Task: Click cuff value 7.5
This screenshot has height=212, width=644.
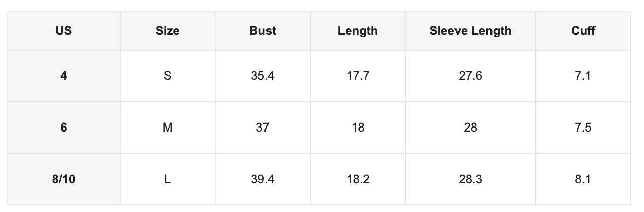Action: click(x=583, y=128)
